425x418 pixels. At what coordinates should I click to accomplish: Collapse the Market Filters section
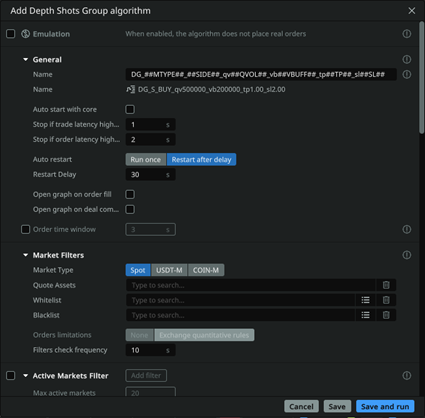point(26,255)
